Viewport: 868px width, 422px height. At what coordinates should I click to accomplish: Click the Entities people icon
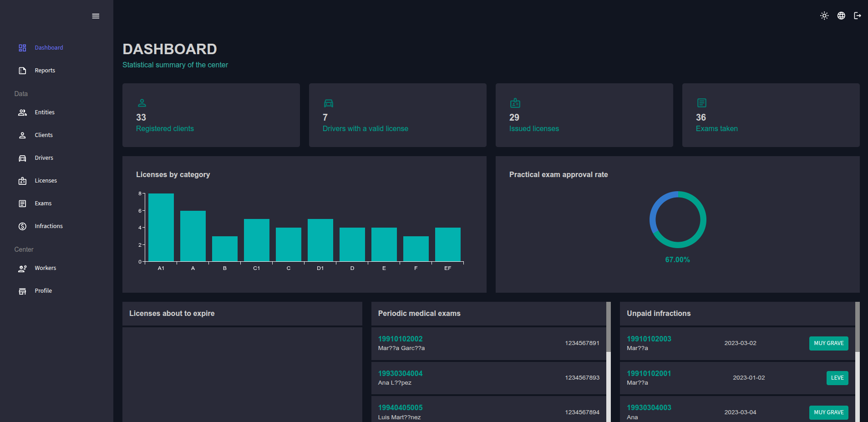(22, 112)
